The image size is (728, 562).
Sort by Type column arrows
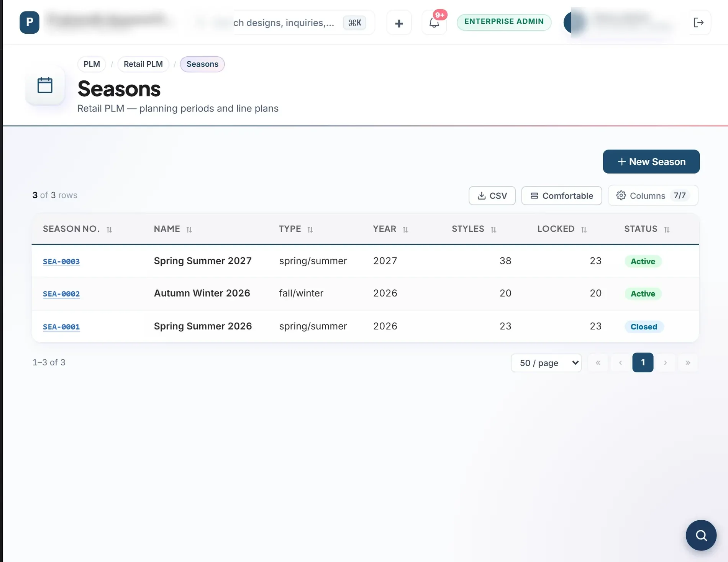pyautogui.click(x=310, y=229)
